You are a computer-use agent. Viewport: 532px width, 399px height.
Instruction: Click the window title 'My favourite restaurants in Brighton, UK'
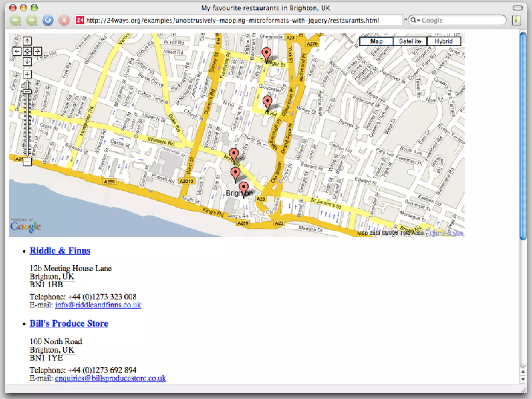pyautogui.click(x=265, y=8)
